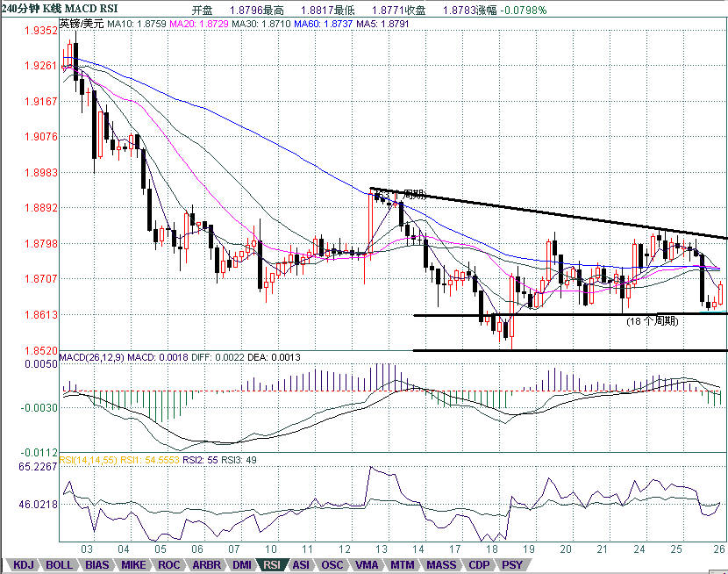This screenshot has width=728, height=574.
Task: Click the 1.8613 price axis label
Action: click(x=41, y=315)
